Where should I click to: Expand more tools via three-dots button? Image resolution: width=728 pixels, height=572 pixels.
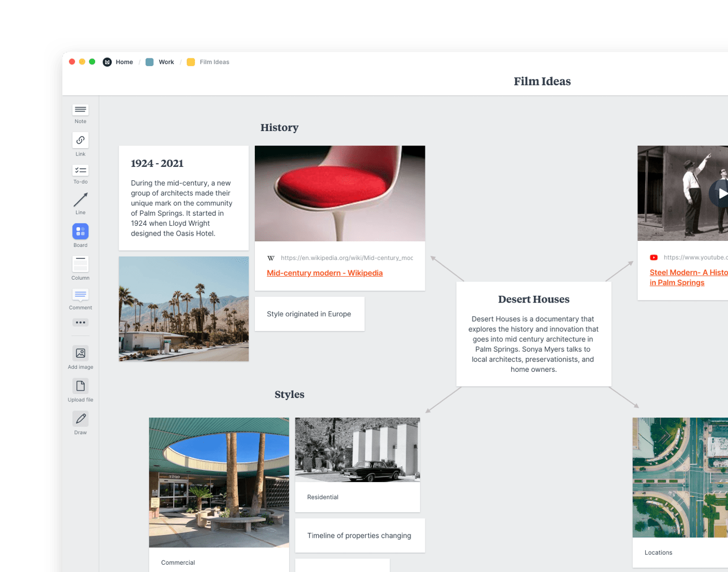click(80, 322)
